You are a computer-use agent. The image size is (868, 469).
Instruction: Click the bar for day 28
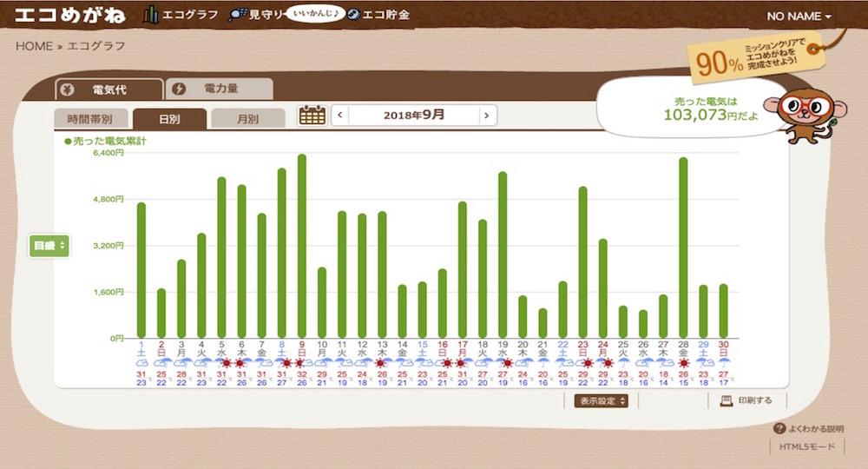[x=683, y=248]
